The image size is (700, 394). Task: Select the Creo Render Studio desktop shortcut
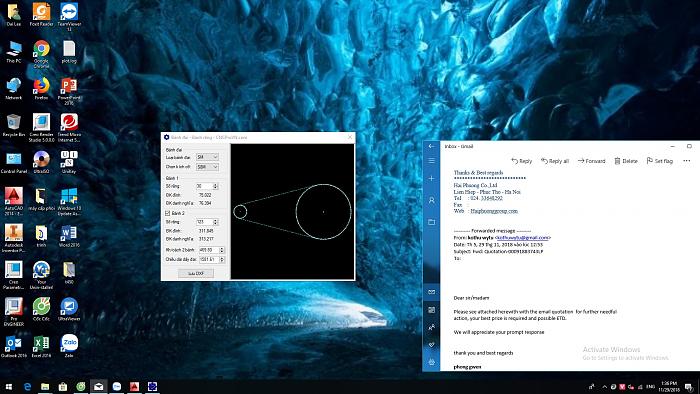pos(41,128)
